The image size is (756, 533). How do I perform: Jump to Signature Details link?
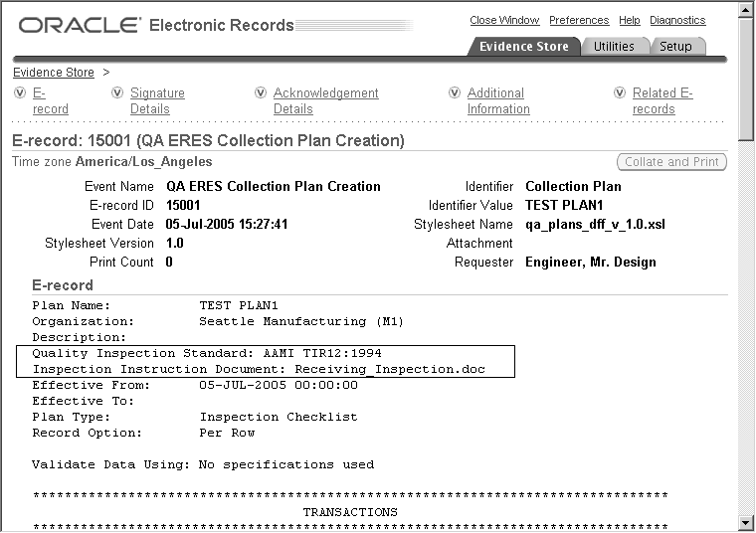(157, 100)
